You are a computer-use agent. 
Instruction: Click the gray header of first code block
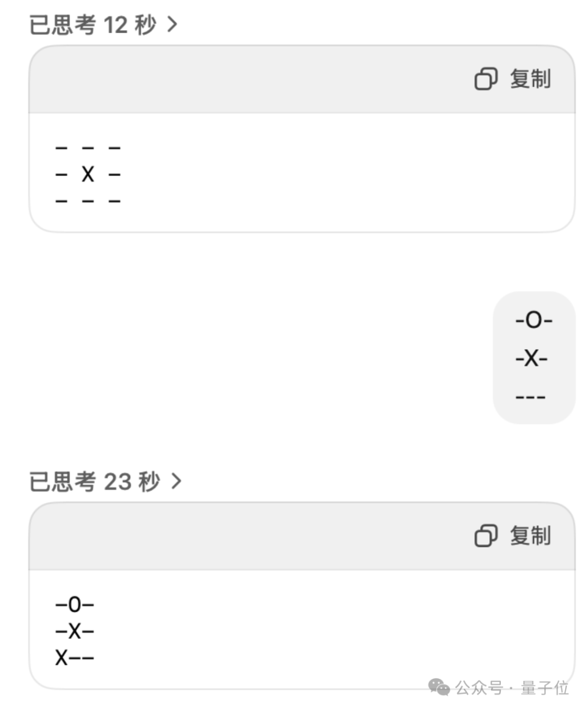tap(302, 80)
